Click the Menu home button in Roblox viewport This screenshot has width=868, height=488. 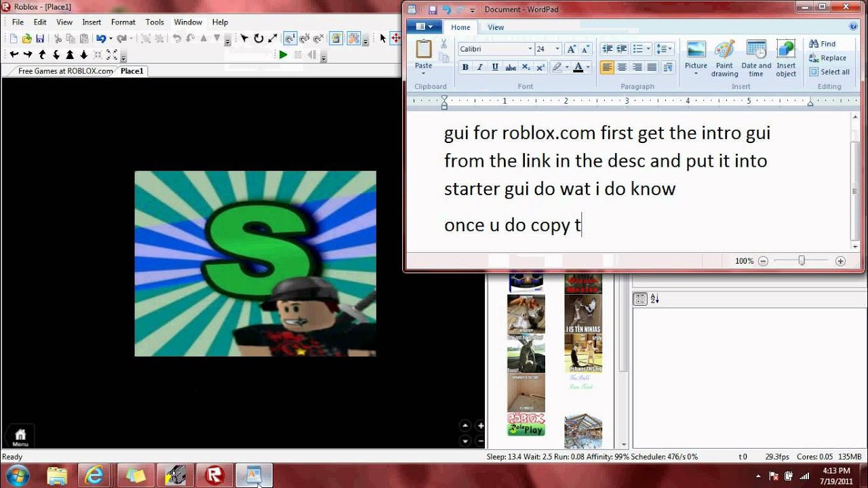[x=20, y=437]
